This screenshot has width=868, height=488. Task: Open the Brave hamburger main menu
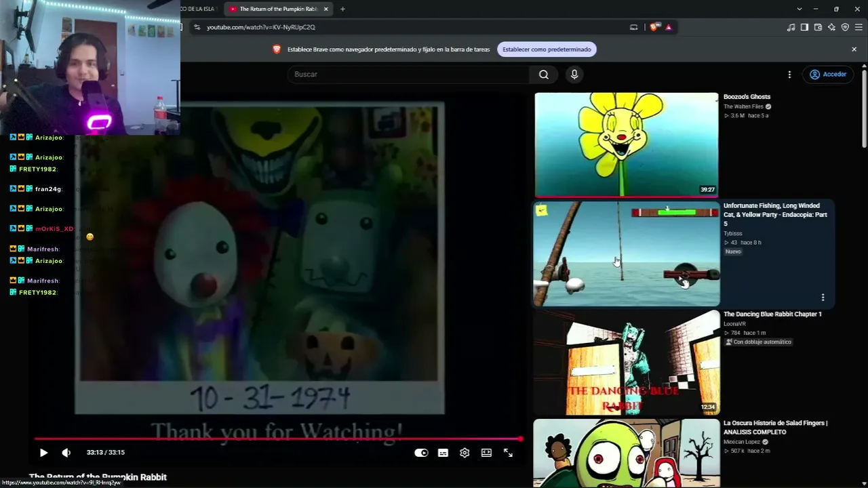coord(859,27)
